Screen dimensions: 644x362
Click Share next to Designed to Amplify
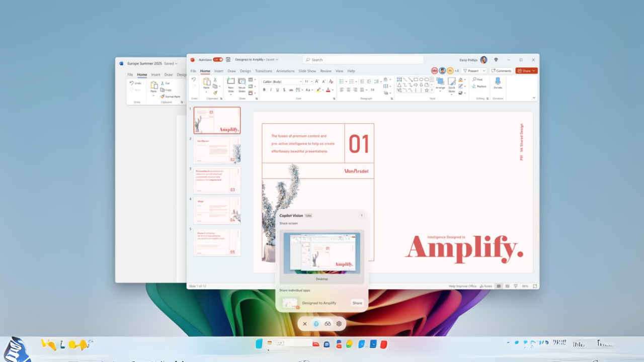click(357, 303)
